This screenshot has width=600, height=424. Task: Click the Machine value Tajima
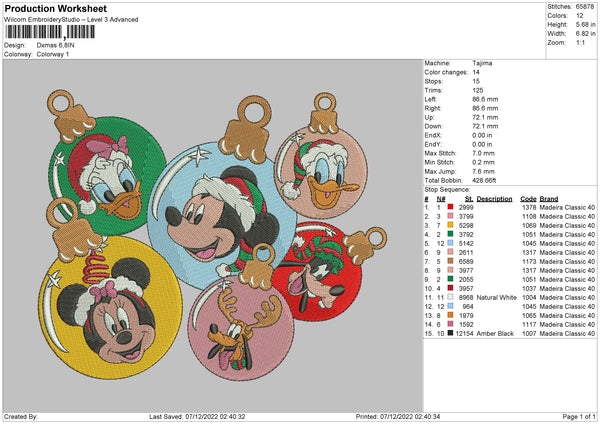[482, 63]
